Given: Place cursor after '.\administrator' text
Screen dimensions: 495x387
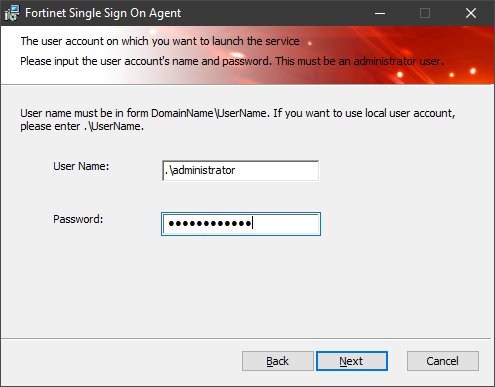Looking at the screenshot, I should pos(236,171).
